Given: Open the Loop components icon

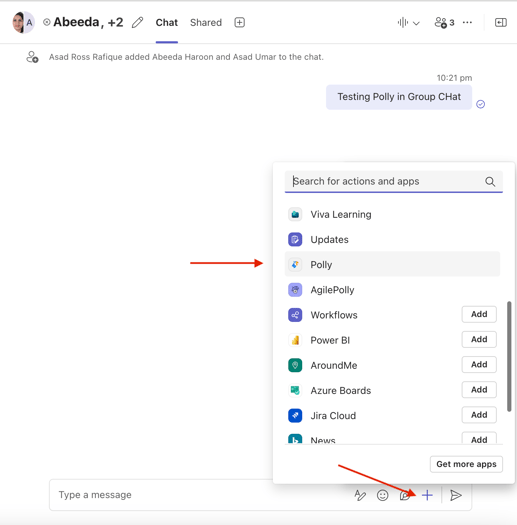Looking at the screenshot, I should (x=405, y=495).
